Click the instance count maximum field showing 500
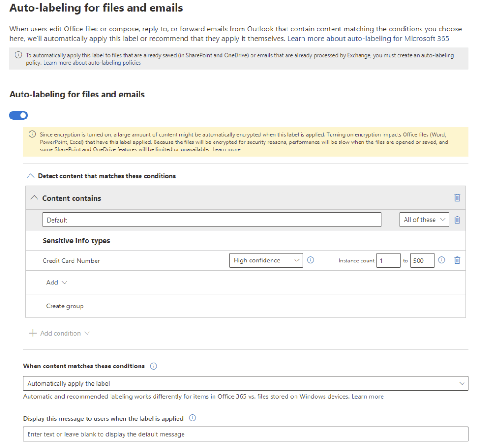This screenshot has width=479, height=448. click(421, 261)
